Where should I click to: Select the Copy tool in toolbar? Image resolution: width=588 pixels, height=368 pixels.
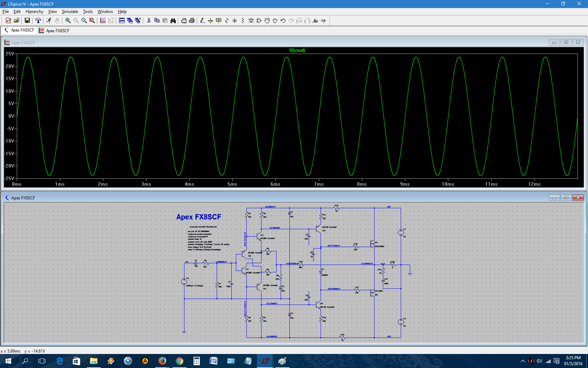click(x=157, y=21)
